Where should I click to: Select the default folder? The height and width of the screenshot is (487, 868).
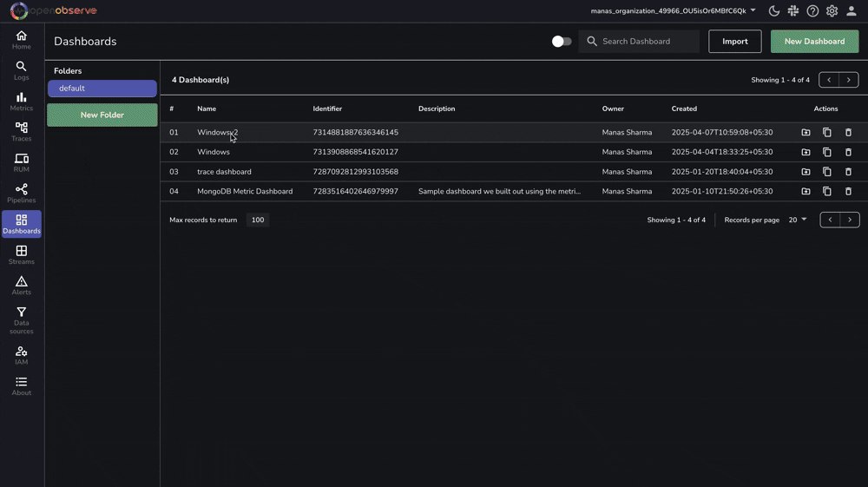102,89
